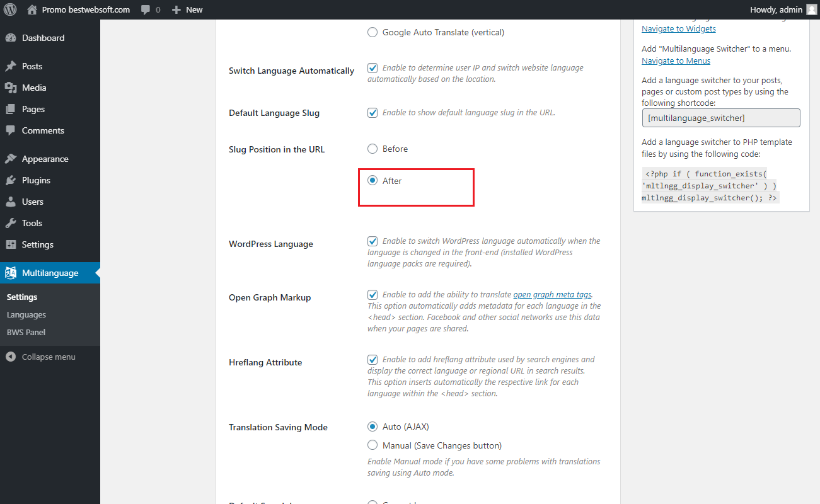This screenshot has width=820, height=504.
Task: Toggle Open Graph Markup checkbox
Action: pos(372,295)
